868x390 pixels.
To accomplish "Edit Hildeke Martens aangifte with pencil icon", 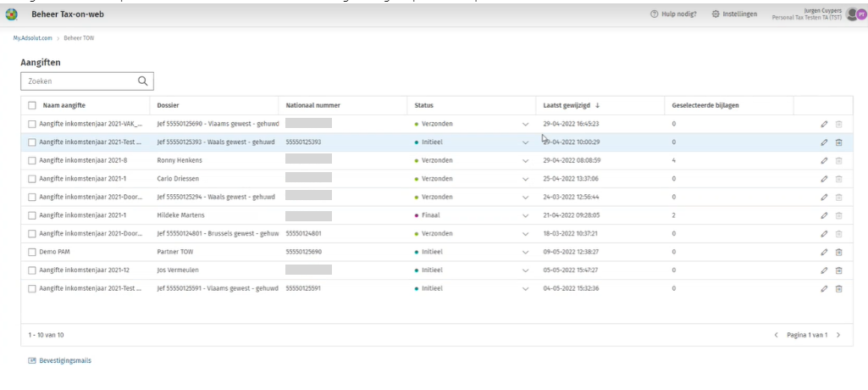I will (x=824, y=215).
